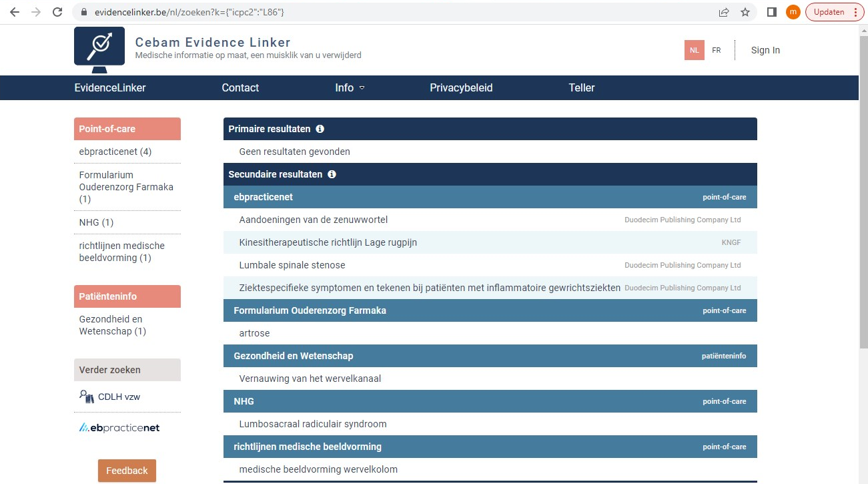Filter by Gezondheid en Wetenschap (1) sidebar
Viewport: 868px width, 484px height.
(x=113, y=325)
